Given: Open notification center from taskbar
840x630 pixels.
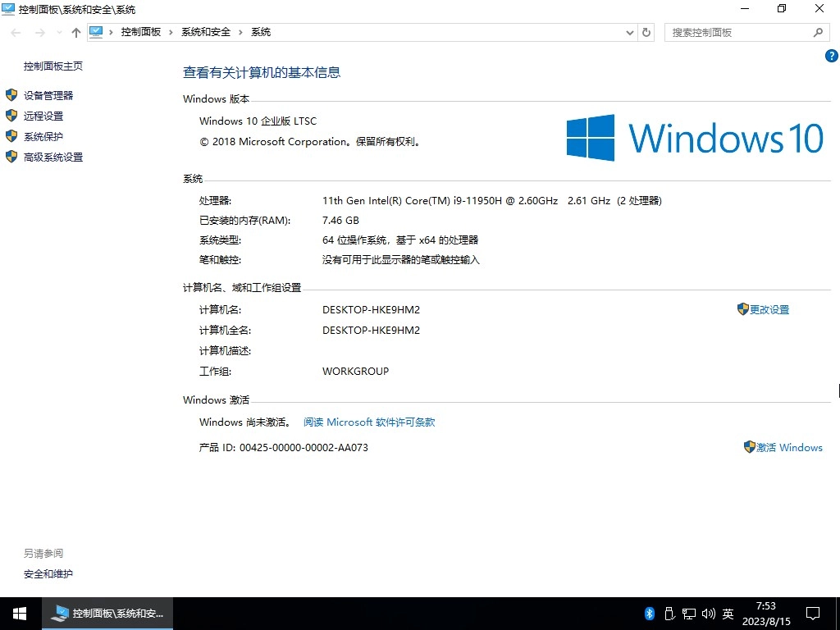Looking at the screenshot, I should coord(813,613).
